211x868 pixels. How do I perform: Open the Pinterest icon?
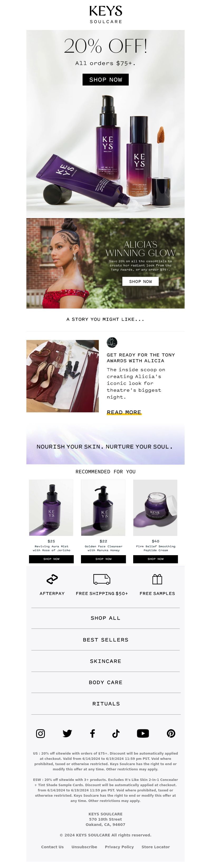171,734
